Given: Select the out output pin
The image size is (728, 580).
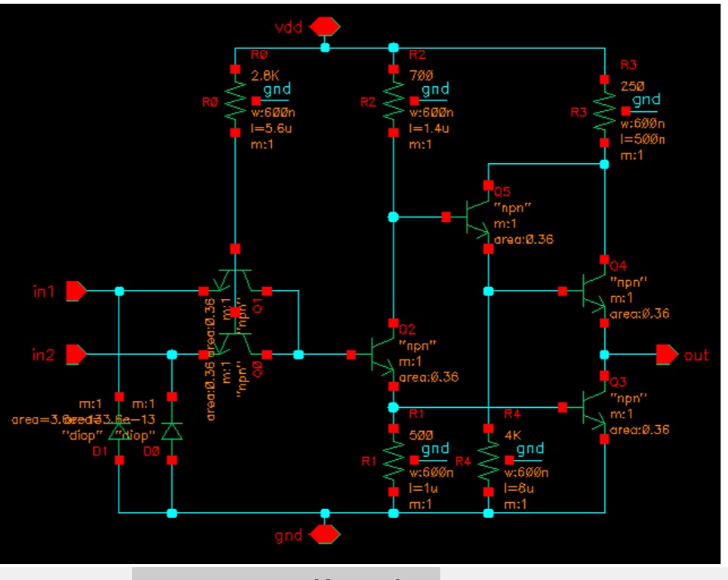Looking at the screenshot, I should click(x=667, y=353).
